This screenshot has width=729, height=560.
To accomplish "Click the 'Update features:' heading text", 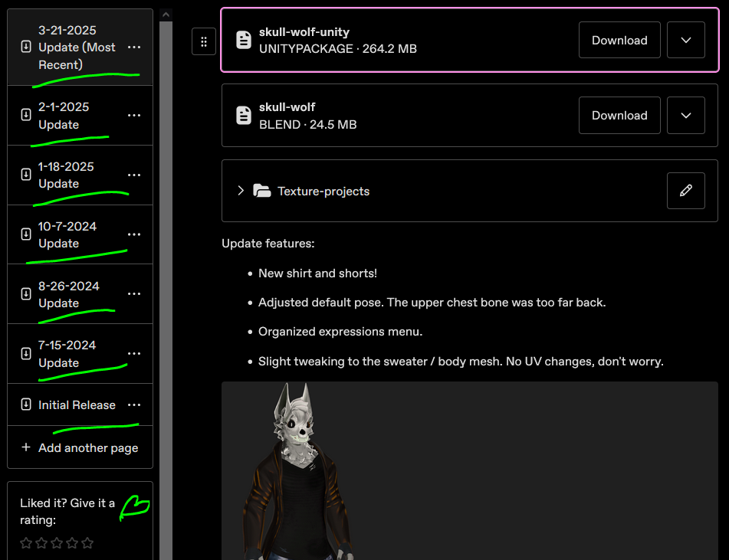I will 268,244.
